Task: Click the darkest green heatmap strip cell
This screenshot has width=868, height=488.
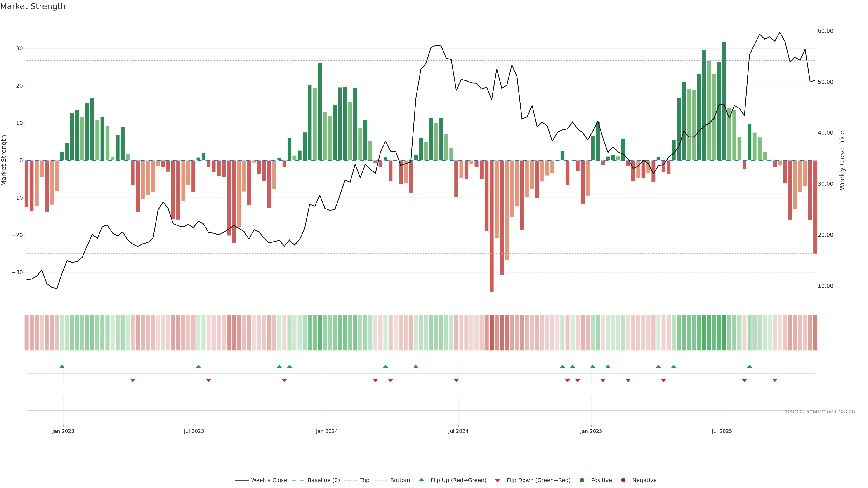Action: point(724,333)
